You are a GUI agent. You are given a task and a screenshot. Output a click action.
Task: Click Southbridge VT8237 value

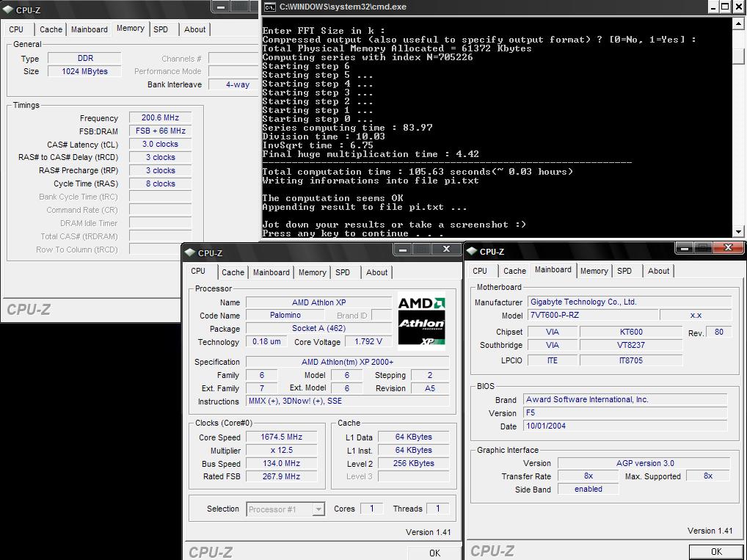pyautogui.click(x=631, y=345)
